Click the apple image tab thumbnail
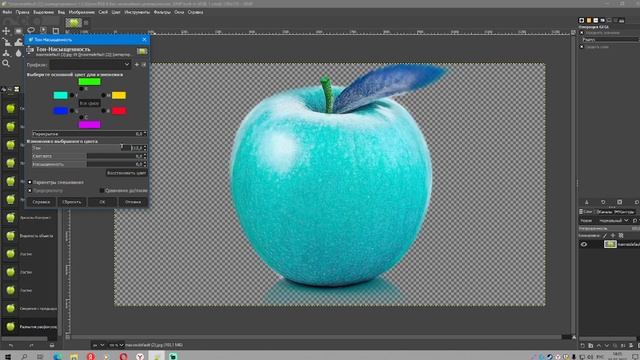The width and height of the screenshot is (640, 360). click(73, 22)
